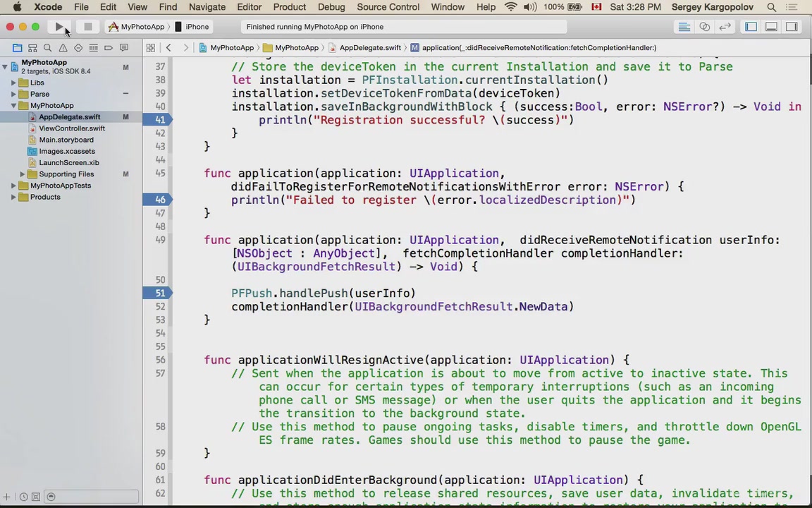Viewport: 812px width, 508px height.
Task: Choose the iPhone run destination
Action: tap(192, 26)
